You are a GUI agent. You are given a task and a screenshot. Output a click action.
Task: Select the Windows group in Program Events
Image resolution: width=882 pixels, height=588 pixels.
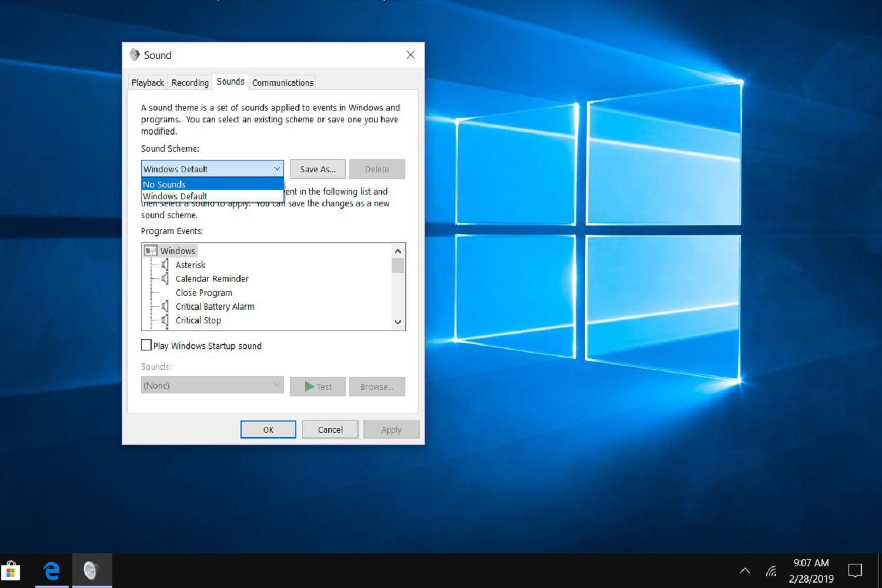point(178,250)
